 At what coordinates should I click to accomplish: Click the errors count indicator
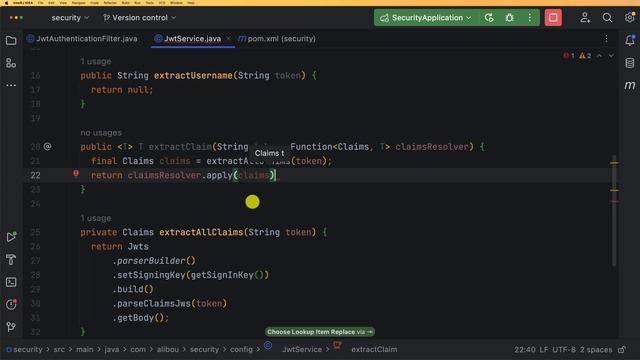click(x=569, y=56)
